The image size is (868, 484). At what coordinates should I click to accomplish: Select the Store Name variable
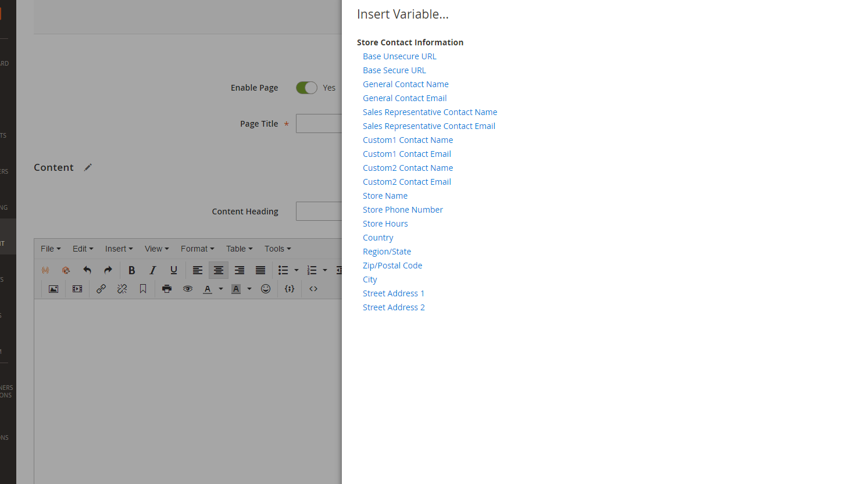(385, 196)
